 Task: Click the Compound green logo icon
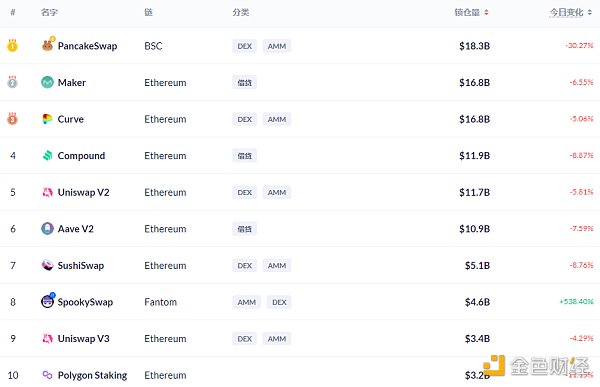47,155
